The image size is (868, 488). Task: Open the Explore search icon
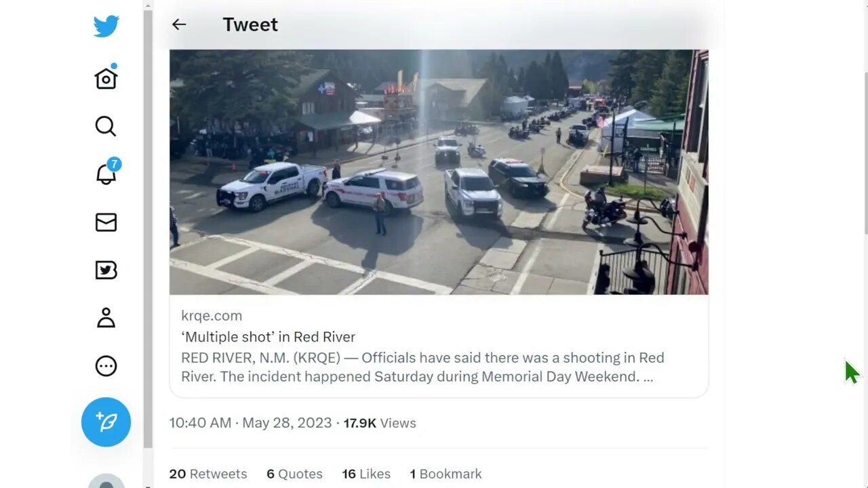coord(106,126)
